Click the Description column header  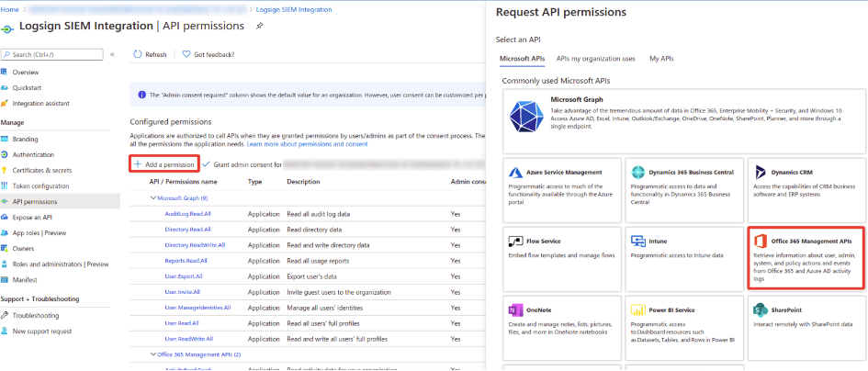303,182
